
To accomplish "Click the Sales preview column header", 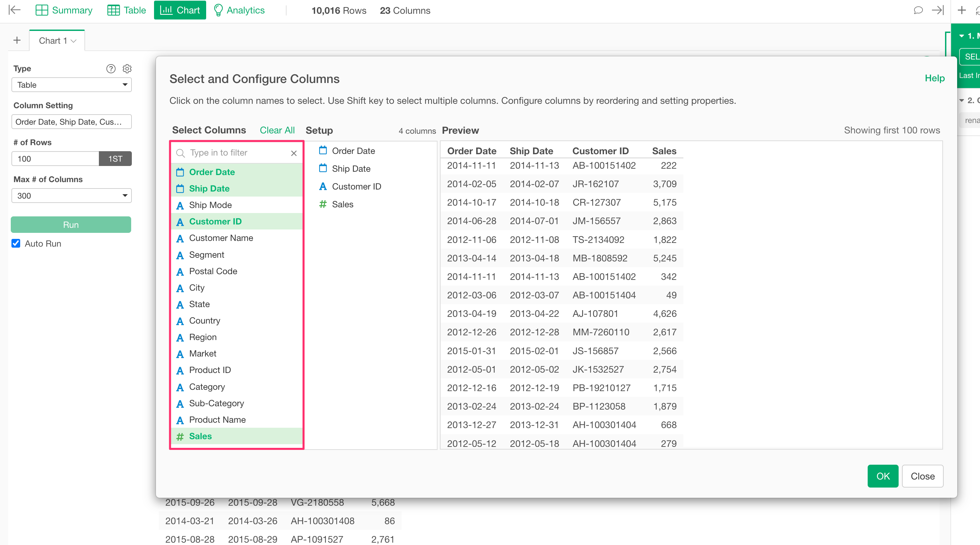I will [x=664, y=151].
